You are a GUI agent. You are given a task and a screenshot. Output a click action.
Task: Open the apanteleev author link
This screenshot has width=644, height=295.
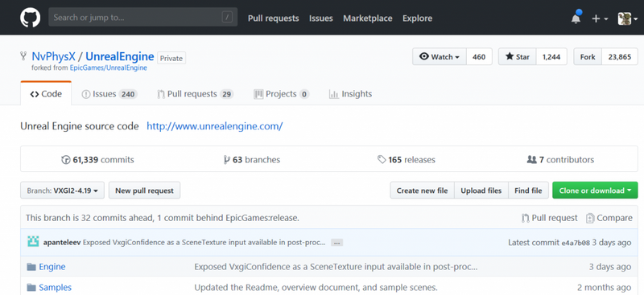click(62, 243)
